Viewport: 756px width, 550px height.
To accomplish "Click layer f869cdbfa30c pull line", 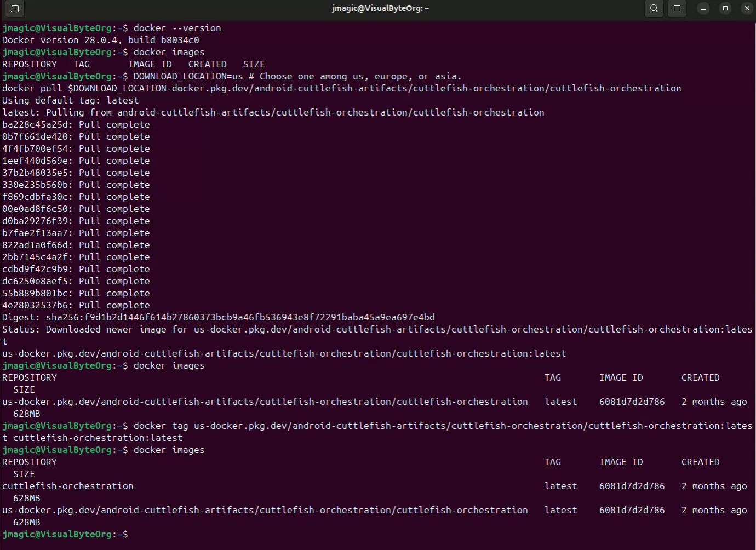I will 76,197.
